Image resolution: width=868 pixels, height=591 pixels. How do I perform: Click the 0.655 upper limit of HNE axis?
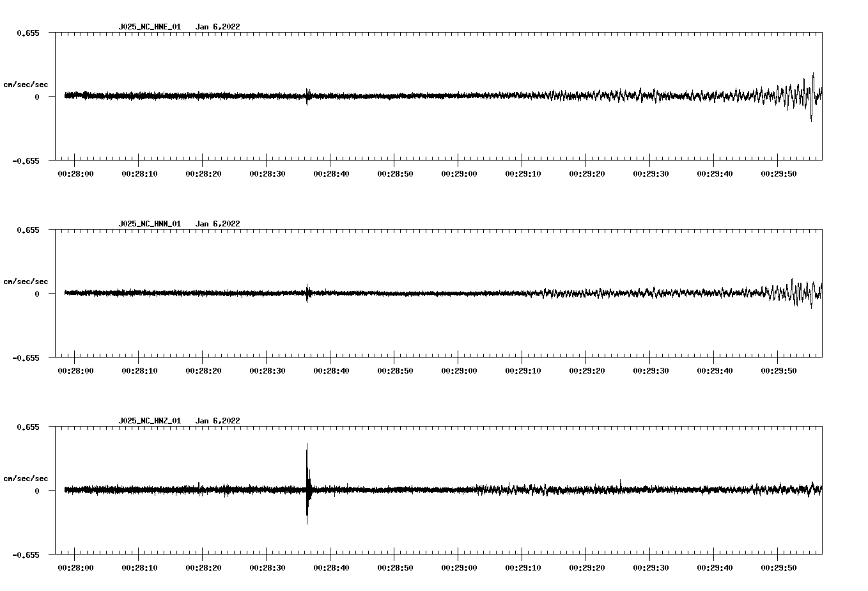click(28, 33)
